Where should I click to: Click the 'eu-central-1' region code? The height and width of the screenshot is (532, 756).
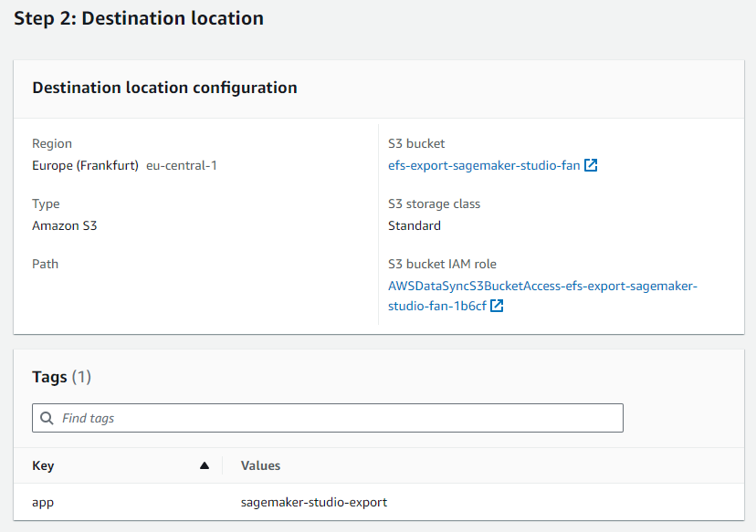click(182, 166)
